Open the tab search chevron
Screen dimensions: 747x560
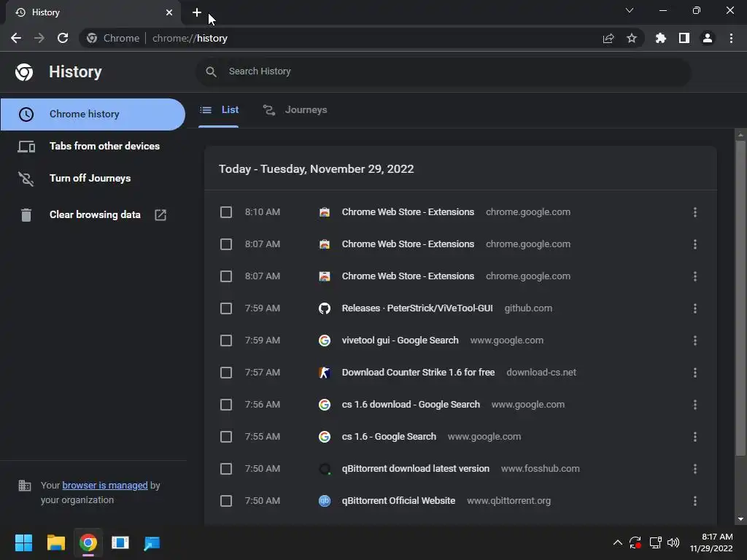(630, 10)
